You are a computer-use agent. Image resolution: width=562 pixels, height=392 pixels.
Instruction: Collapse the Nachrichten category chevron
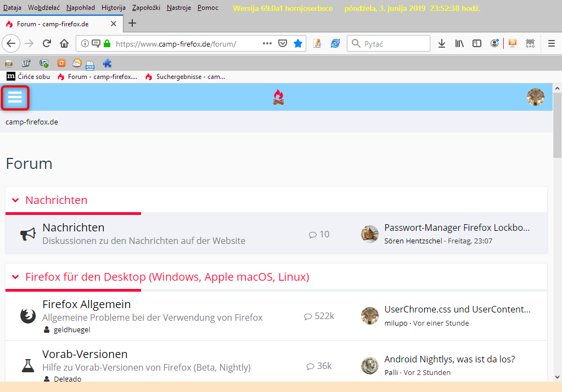click(x=15, y=200)
